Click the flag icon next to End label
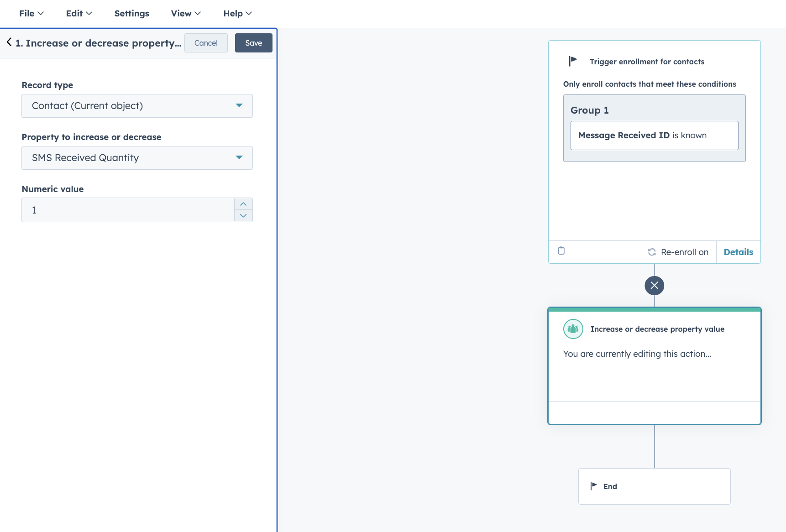Image resolution: width=786 pixels, height=532 pixels. tap(594, 486)
